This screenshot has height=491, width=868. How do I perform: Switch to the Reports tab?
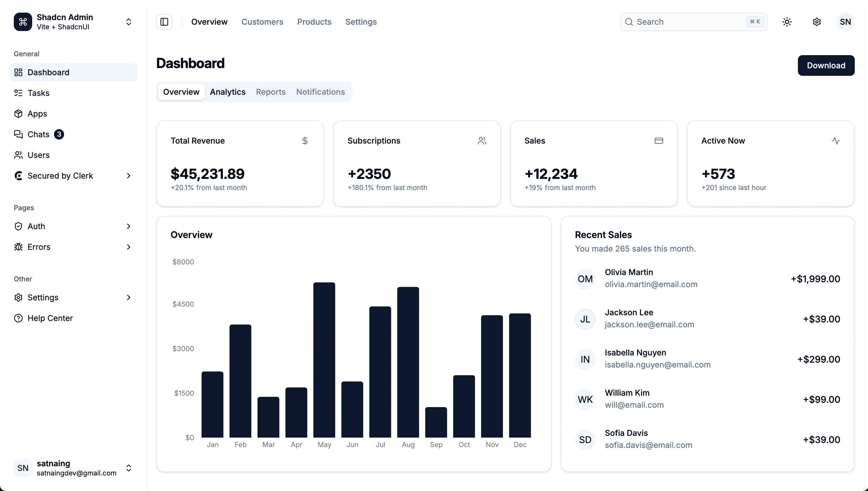click(271, 92)
